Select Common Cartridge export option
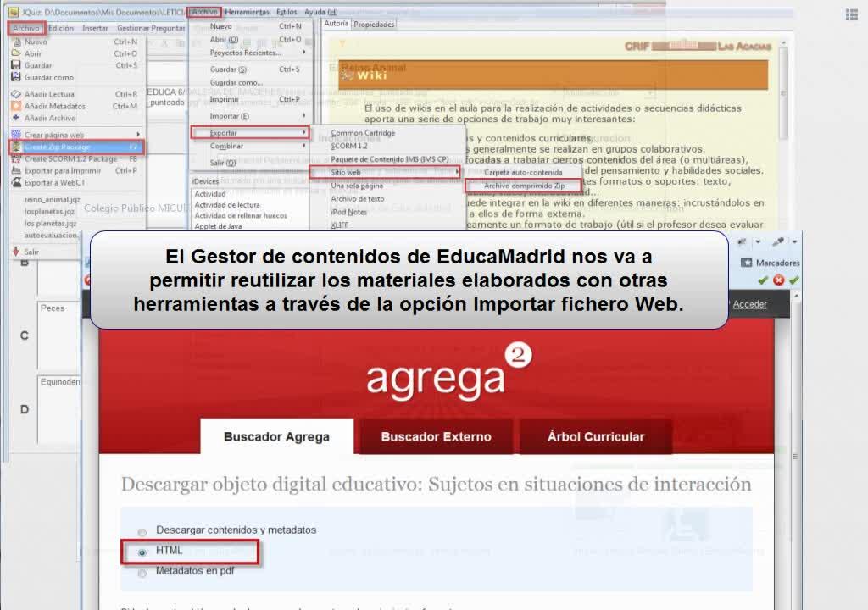This screenshot has height=610, width=868. 363,132
